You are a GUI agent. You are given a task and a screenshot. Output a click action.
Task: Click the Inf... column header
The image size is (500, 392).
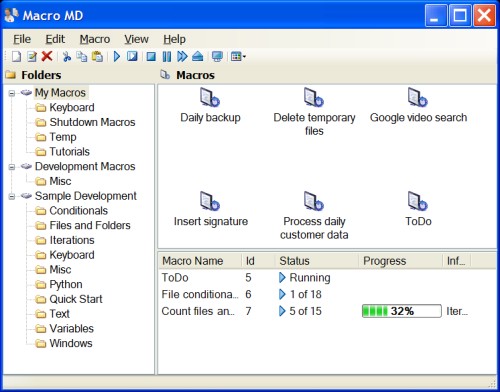[x=457, y=261]
